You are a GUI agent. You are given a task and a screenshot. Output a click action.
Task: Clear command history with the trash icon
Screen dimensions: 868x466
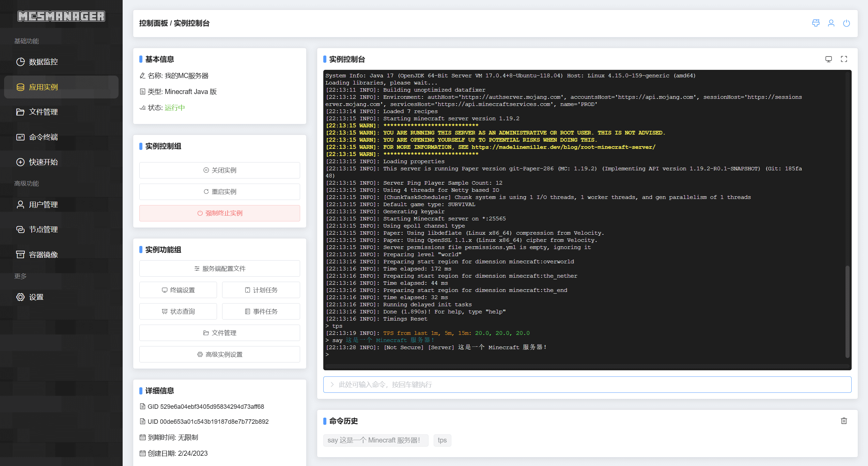coord(844,421)
